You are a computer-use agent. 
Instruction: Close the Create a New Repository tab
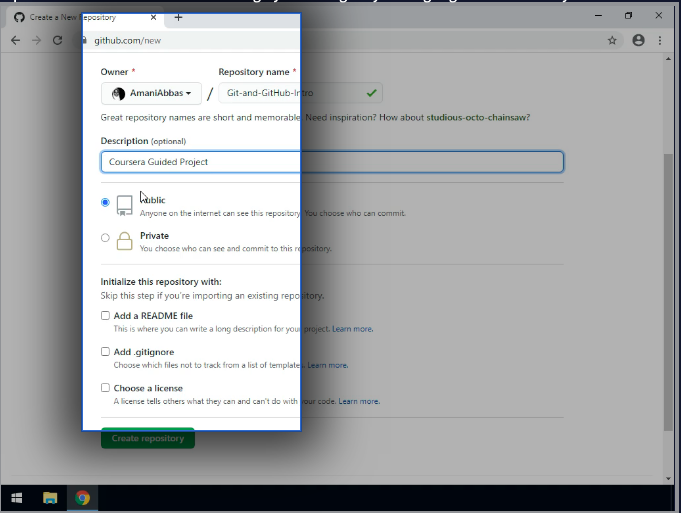tap(153, 17)
